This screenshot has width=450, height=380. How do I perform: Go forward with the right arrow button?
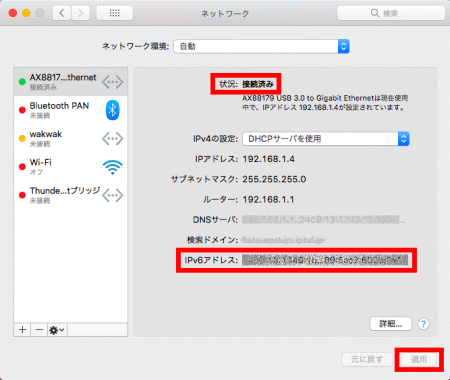(x=80, y=13)
